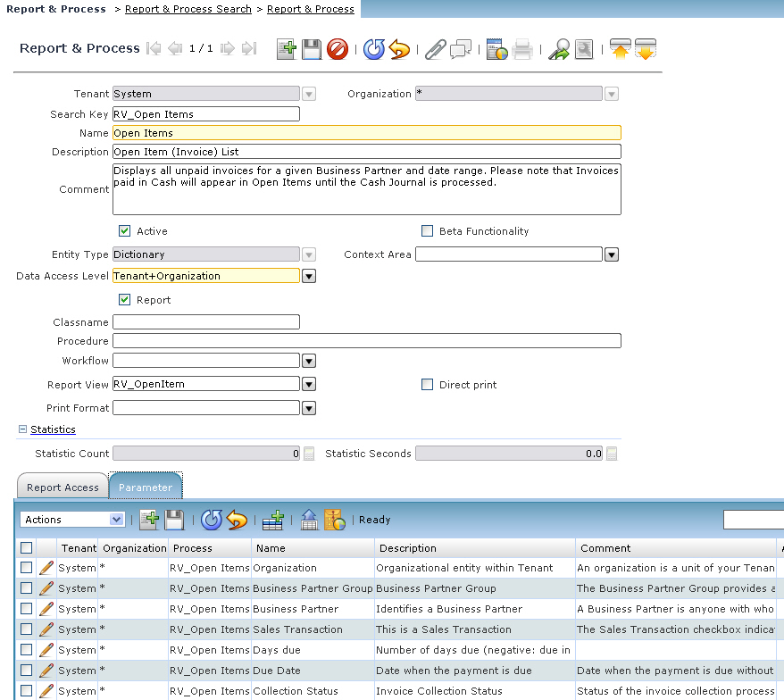Click the top toolbar Undo arrow icon
This screenshot has width=784, height=700.
pyautogui.click(x=399, y=49)
